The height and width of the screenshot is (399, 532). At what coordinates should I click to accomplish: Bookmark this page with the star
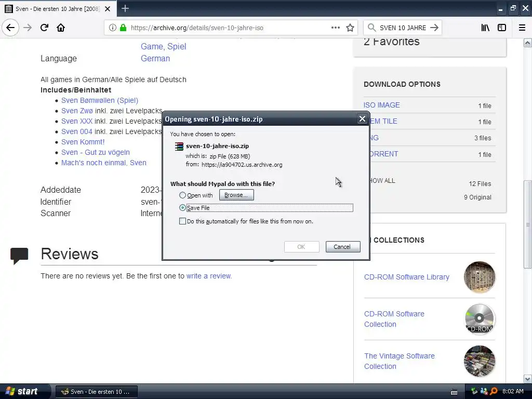click(350, 28)
